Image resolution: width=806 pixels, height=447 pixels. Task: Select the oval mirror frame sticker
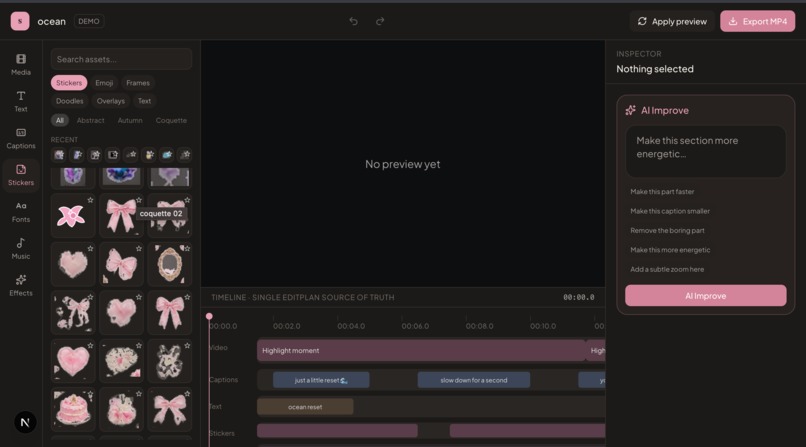pyautogui.click(x=170, y=264)
